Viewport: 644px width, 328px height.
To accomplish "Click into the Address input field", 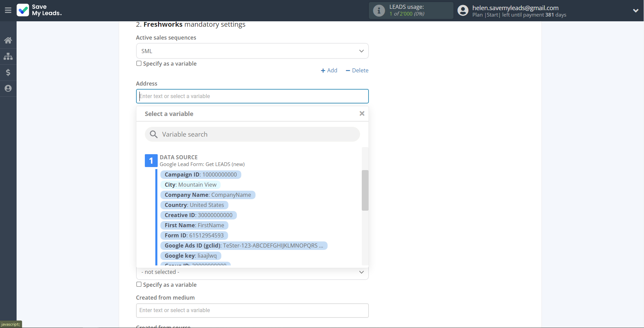I will pos(252,96).
